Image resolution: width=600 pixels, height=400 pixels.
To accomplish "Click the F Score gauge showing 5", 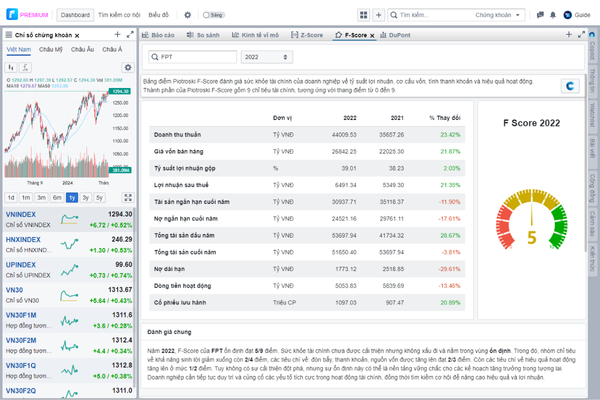I will (532, 220).
